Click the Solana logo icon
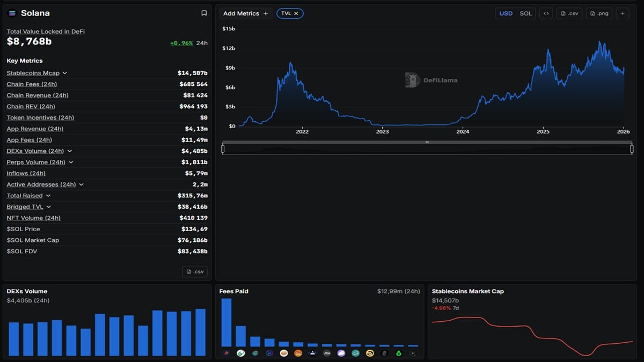Image resolution: width=644 pixels, height=362 pixels. tap(12, 13)
